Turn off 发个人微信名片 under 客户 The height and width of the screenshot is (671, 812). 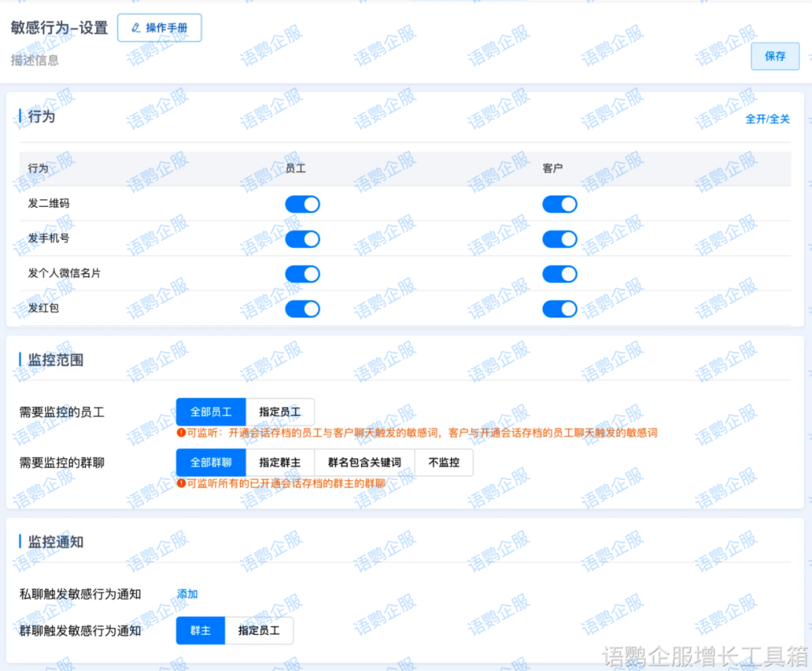559,274
